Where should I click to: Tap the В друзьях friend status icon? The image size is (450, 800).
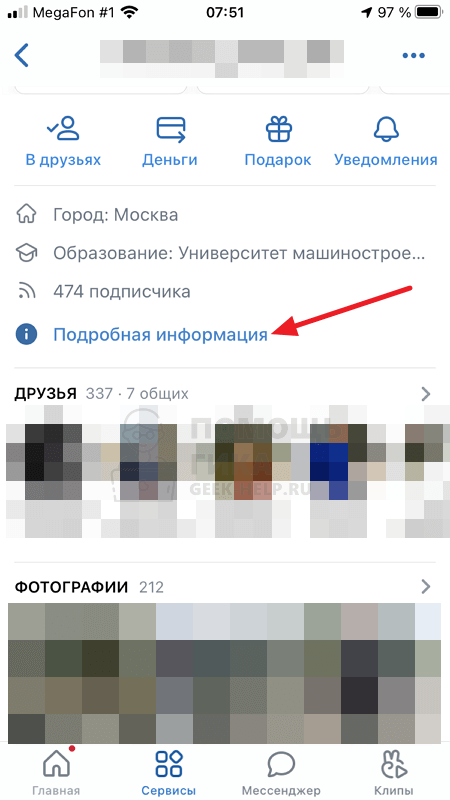tap(63, 128)
